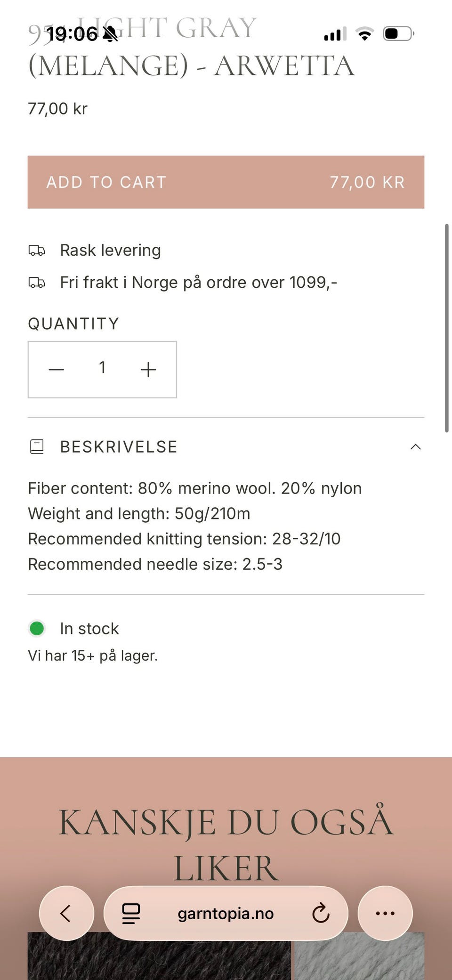The width and height of the screenshot is (452, 980).
Task: Open the three-dot browser menu
Action: click(x=385, y=913)
